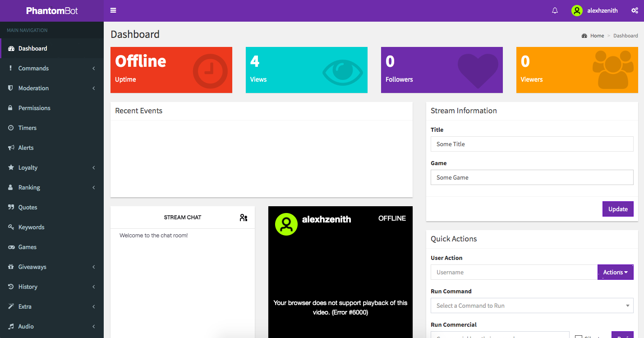Expand the Moderation submenu chevron
Image resolution: width=644 pixels, height=338 pixels.
tap(94, 88)
